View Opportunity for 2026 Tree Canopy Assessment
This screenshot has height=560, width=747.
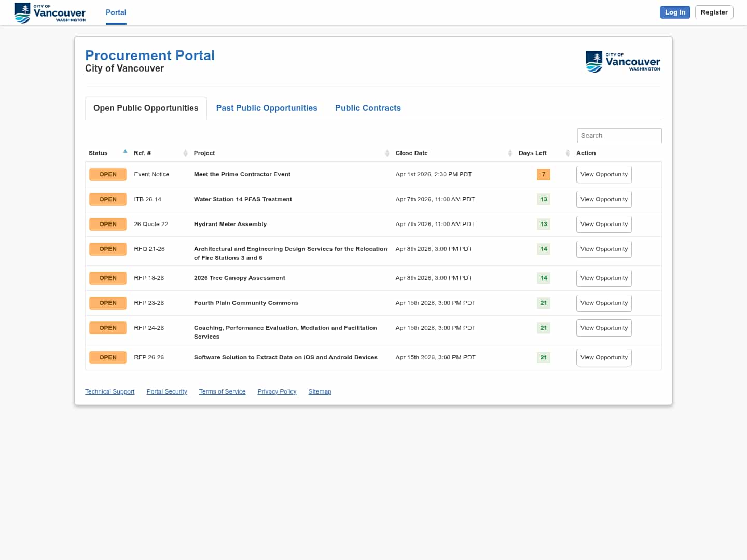coord(604,278)
